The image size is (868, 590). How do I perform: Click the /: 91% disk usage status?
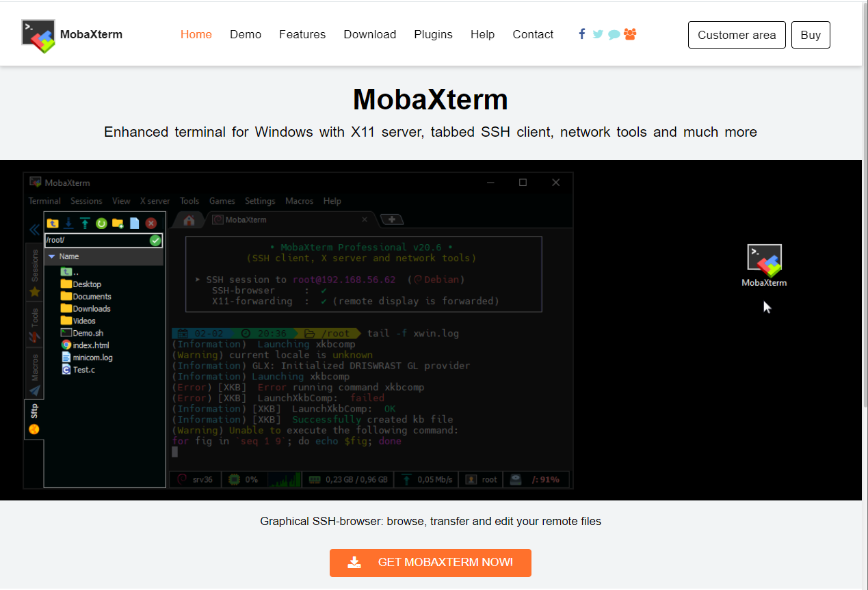click(538, 479)
